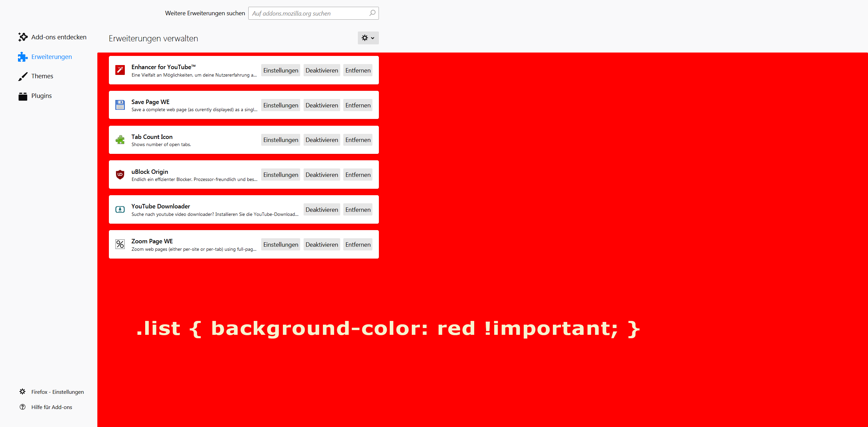Image resolution: width=868 pixels, height=427 pixels.
Task: Disable the YouTube Downloader extension
Action: (x=322, y=210)
